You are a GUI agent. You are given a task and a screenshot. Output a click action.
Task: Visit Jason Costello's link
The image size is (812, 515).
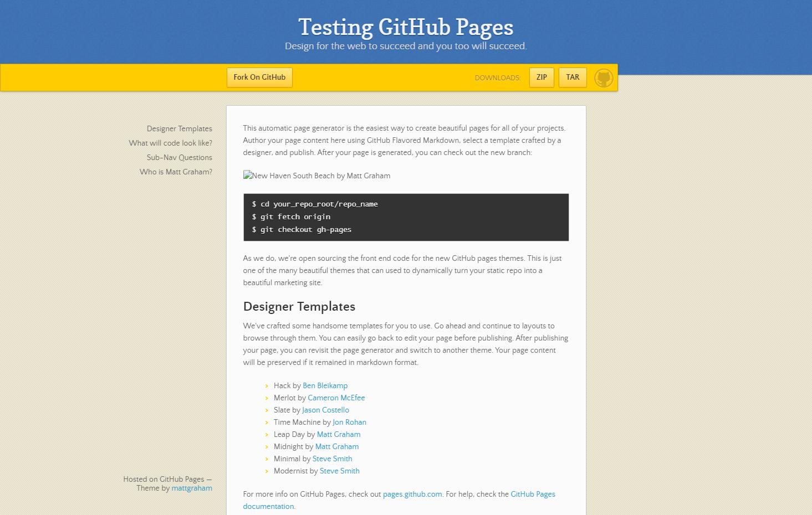[x=325, y=410]
